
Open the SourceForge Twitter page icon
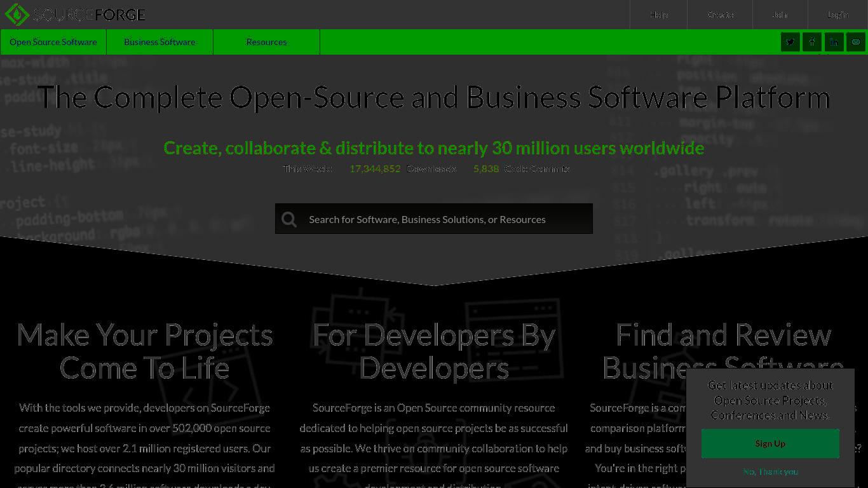(x=790, y=42)
